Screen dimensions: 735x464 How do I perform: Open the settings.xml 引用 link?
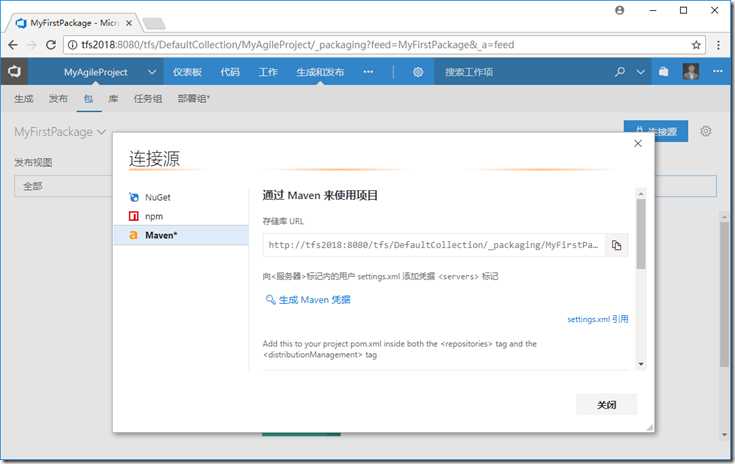[x=598, y=319]
